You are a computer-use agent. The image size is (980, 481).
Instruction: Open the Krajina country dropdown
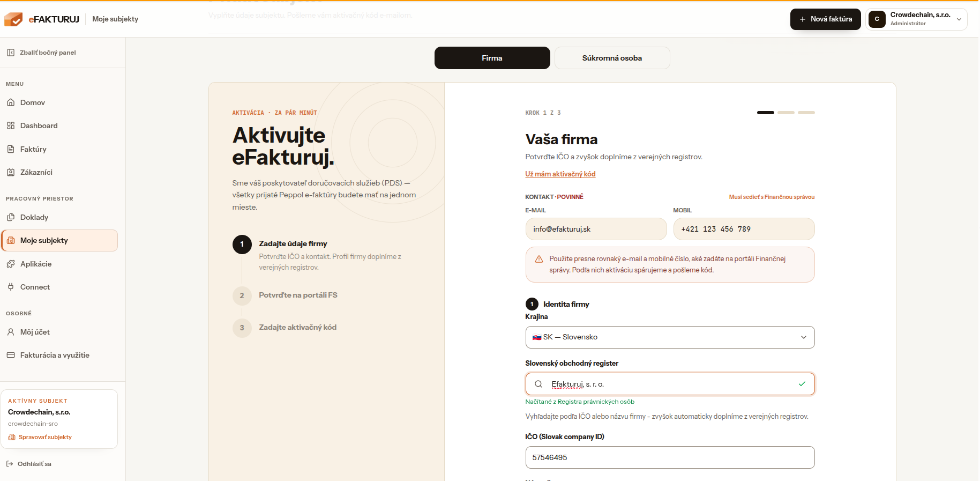click(x=670, y=337)
